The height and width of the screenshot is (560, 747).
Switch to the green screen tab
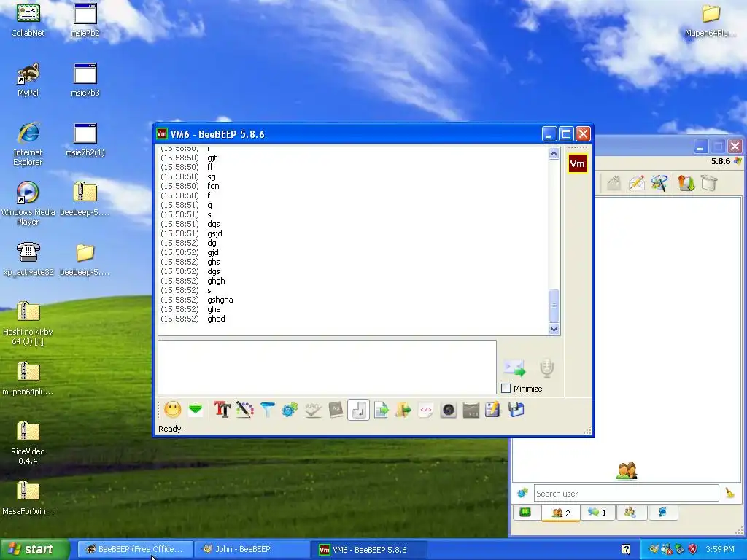pyautogui.click(x=525, y=513)
